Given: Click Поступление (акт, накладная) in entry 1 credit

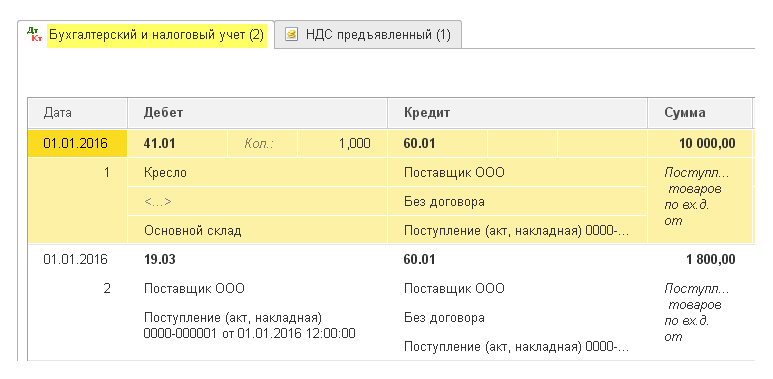Looking at the screenshot, I should coord(517,230).
